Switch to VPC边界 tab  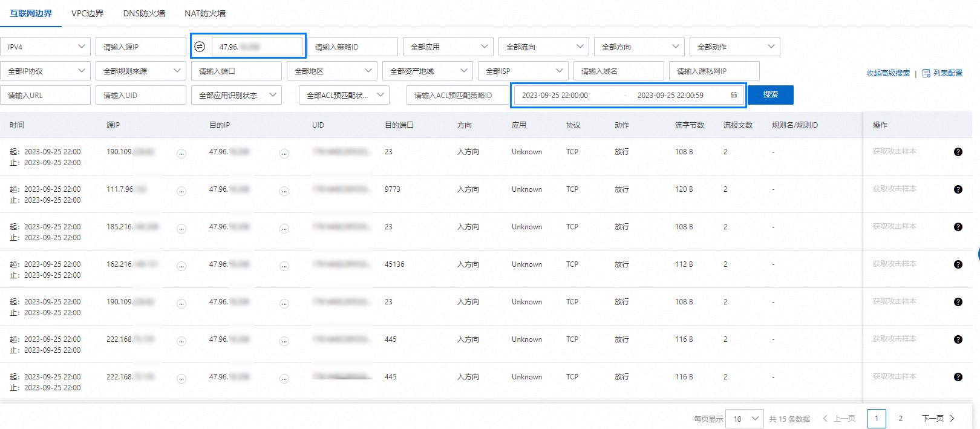(88, 13)
